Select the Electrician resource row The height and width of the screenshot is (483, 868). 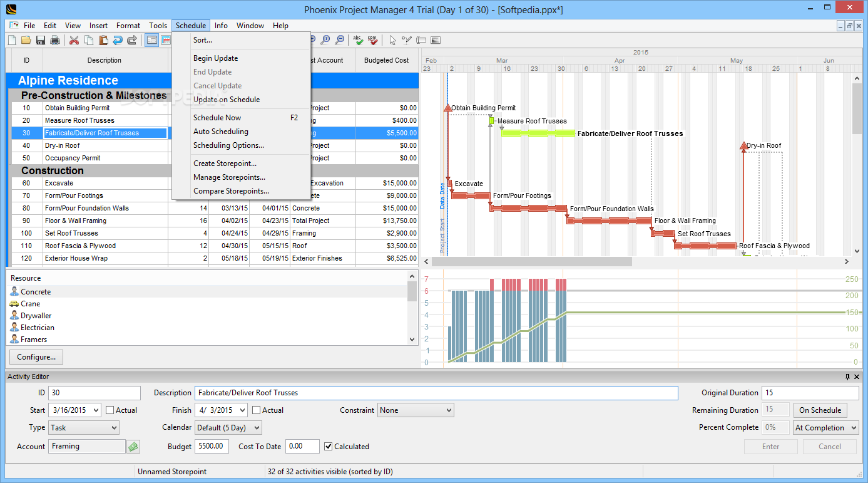(207, 328)
